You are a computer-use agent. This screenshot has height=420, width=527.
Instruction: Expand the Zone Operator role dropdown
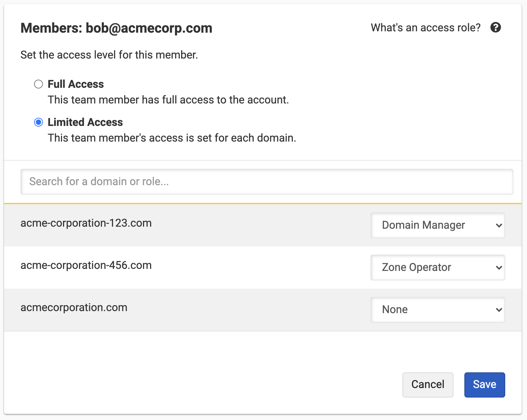[437, 268]
